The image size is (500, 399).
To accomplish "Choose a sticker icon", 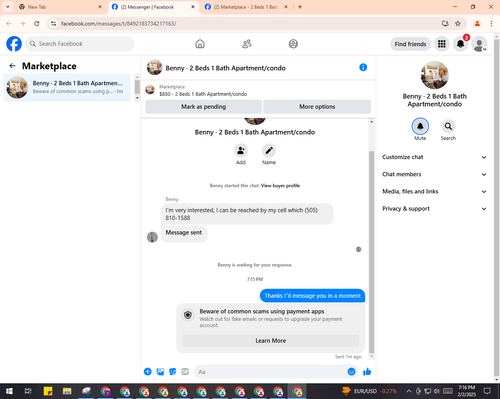I will 173,371.
